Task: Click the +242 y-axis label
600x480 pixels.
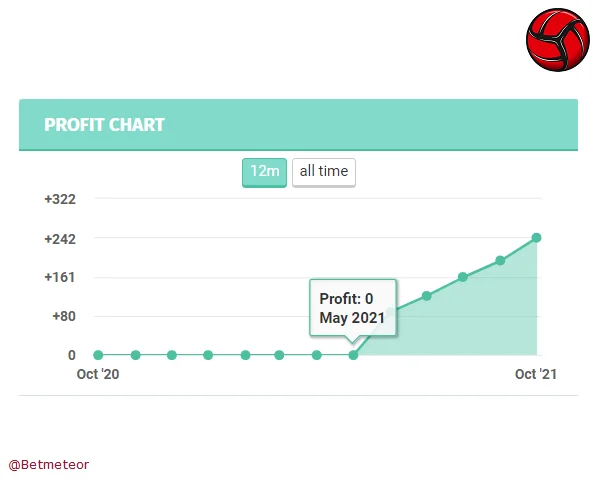Action: pos(60,239)
